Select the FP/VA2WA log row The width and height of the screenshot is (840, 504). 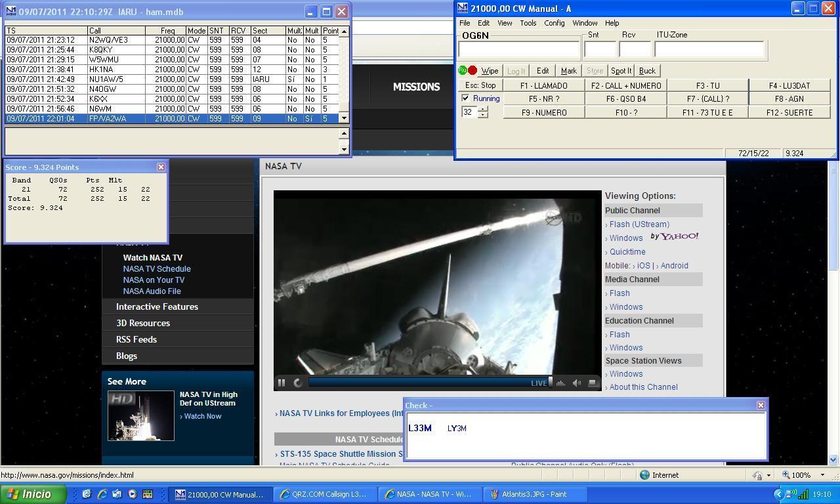point(173,119)
